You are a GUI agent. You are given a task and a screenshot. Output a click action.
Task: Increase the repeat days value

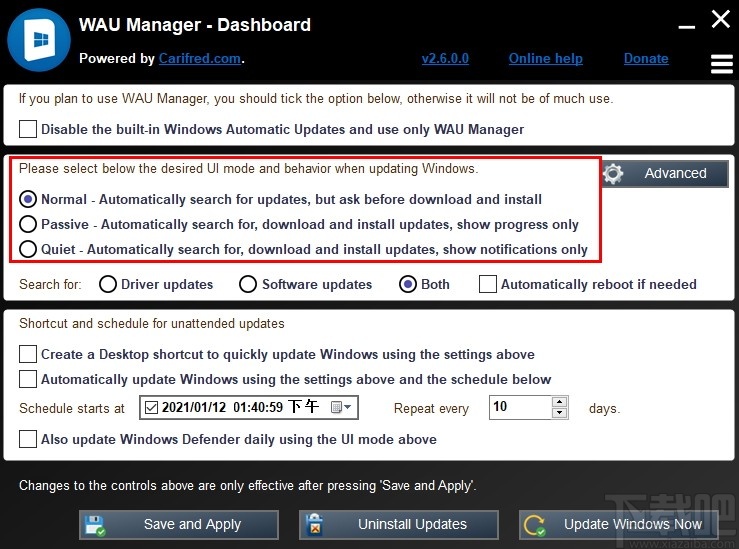pos(559,402)
